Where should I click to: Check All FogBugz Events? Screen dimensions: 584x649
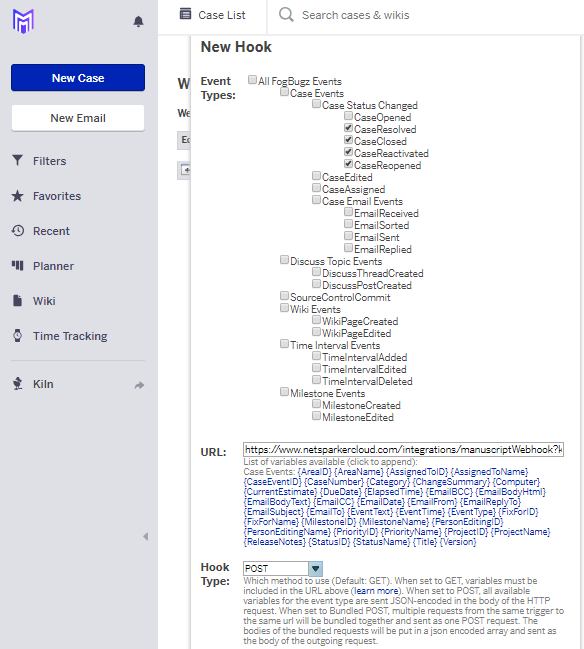click(252, 79)
